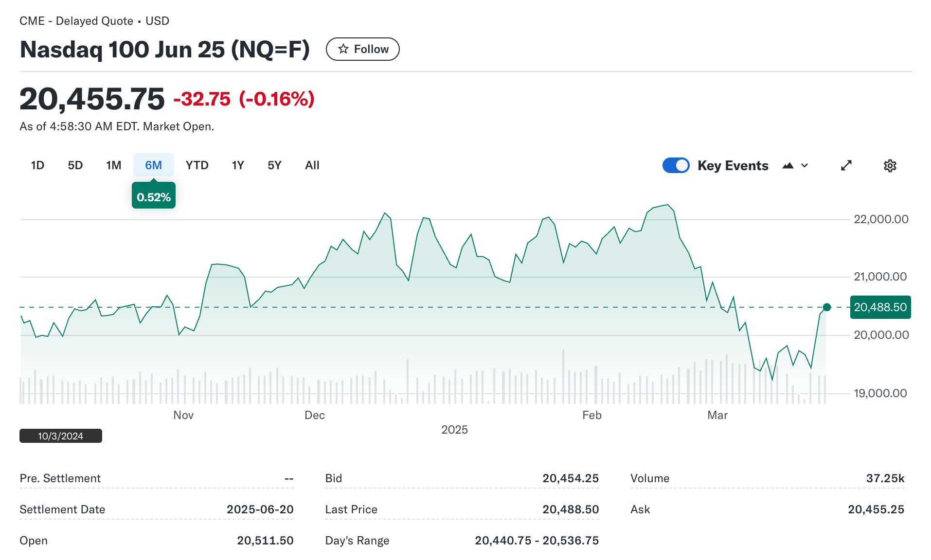Click the 21,000.00 axis label
The image size is (931, 560).
tap(880, 277)
